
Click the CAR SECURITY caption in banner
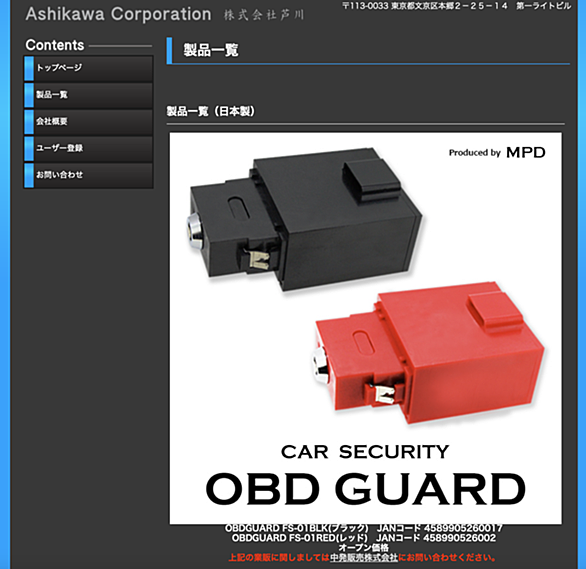tap(365, 452)
